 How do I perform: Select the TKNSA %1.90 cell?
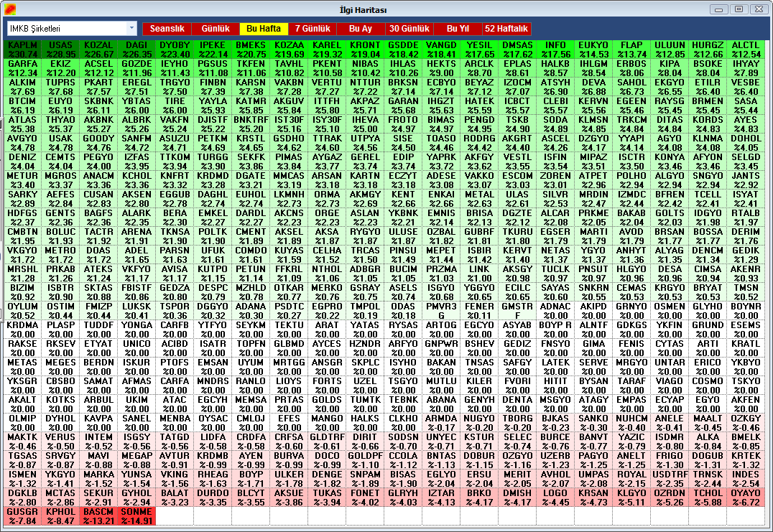point(175,236)
